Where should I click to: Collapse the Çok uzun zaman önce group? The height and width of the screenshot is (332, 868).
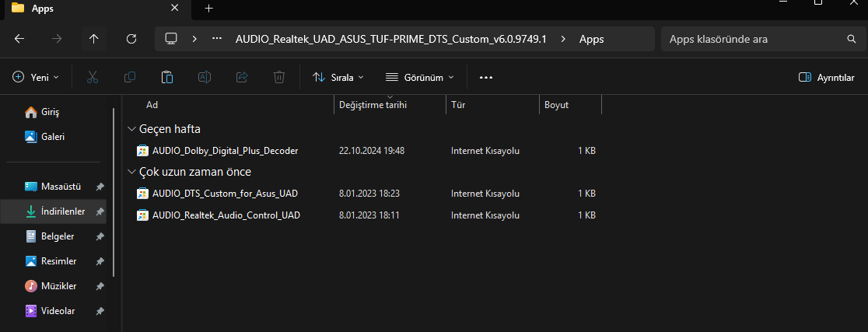(x=130, y=172)
